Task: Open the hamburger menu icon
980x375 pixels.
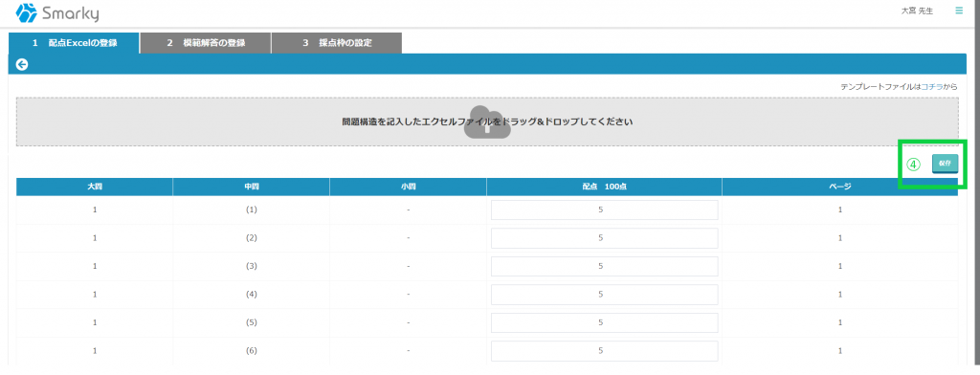Action: (959, 11)
